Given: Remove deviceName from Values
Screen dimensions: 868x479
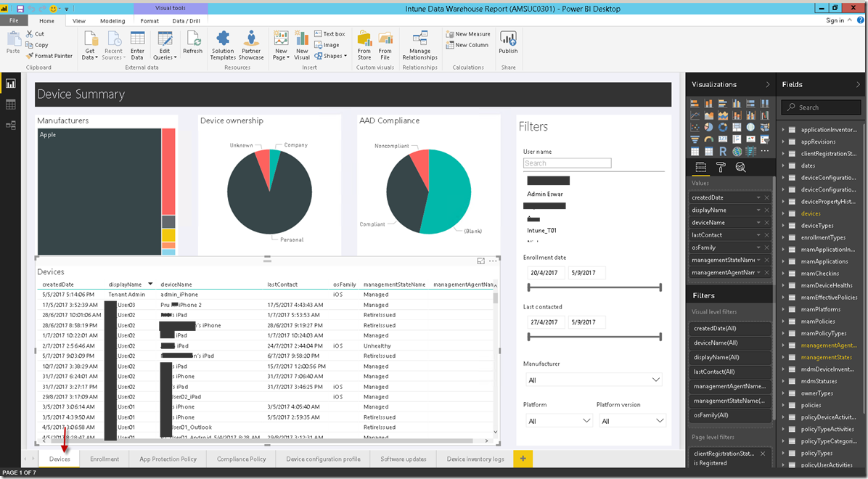Looking at the screenshot, I should point(766,223).
